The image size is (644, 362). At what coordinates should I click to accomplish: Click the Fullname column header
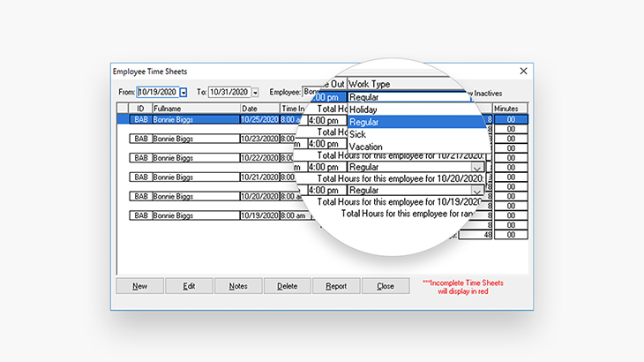pos(195,108)
